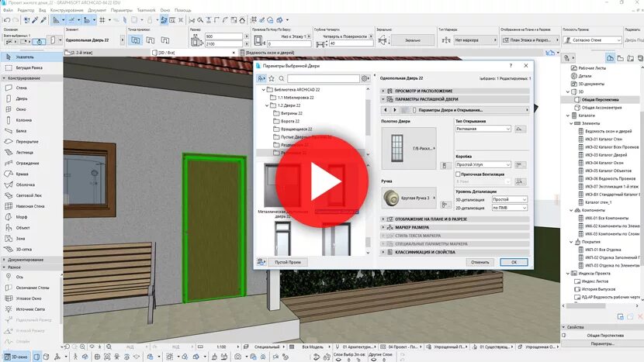This screenshot has width=644, height=362.
Task: Open the 2D-детализация dropdown
Action: (x=509, y=208)
